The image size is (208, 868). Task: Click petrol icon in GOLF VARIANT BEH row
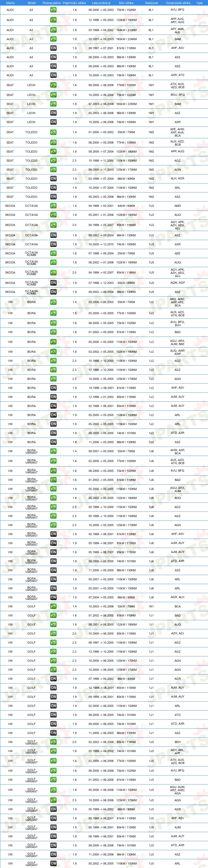(53, 742)
